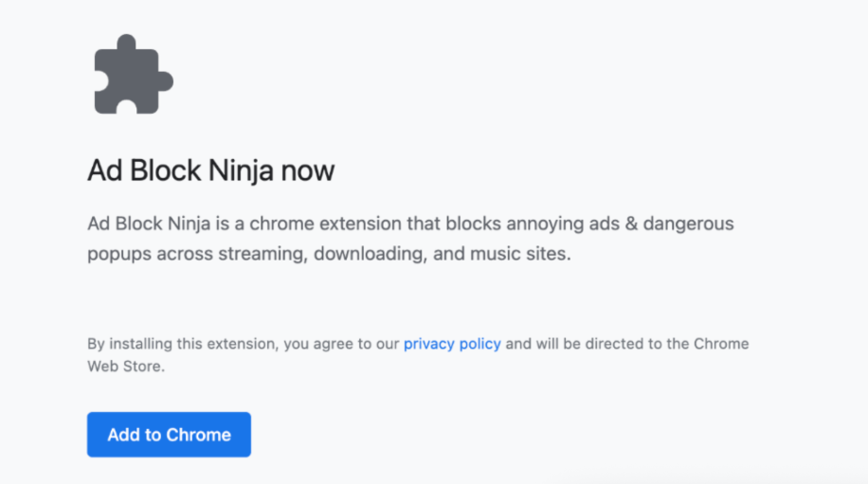This screenshot has width=868, height=484.
Task: Click the word 'policy' in the blue link
Action: [x=479, y=344]
